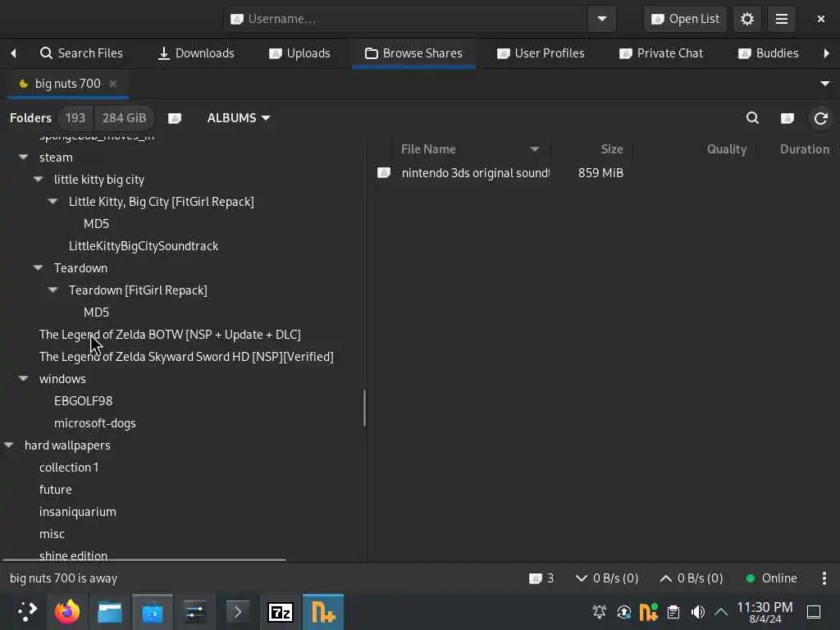Open the terminal launcher in taskbar
Viewport: 840px width, 630px height.
click(238, 612)
